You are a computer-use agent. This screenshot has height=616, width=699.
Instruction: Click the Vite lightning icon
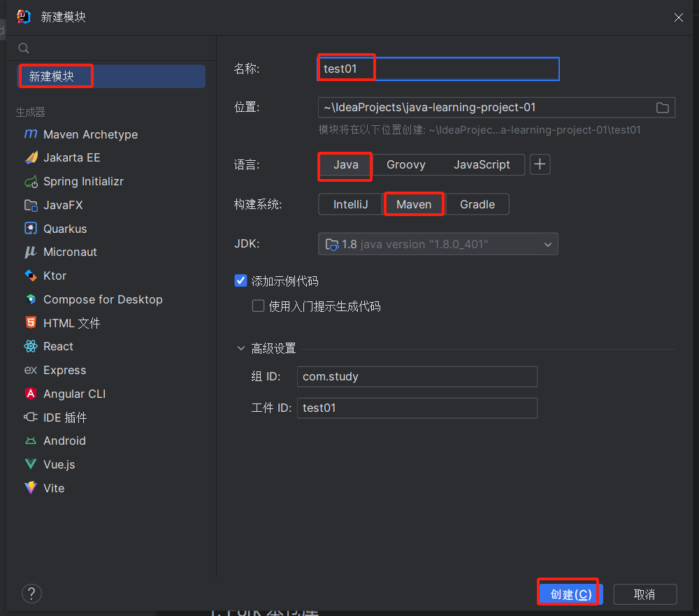[x=31, y=487]
